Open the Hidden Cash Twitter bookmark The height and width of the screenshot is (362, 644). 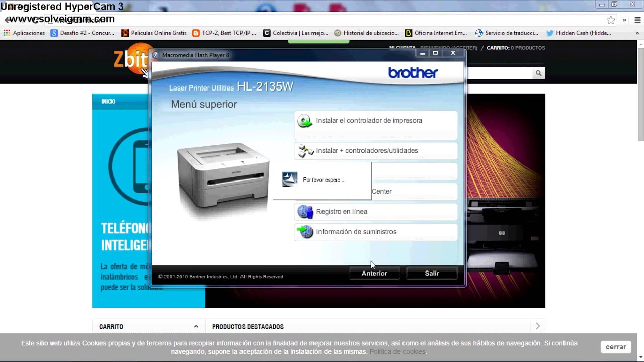coord(579,33)
